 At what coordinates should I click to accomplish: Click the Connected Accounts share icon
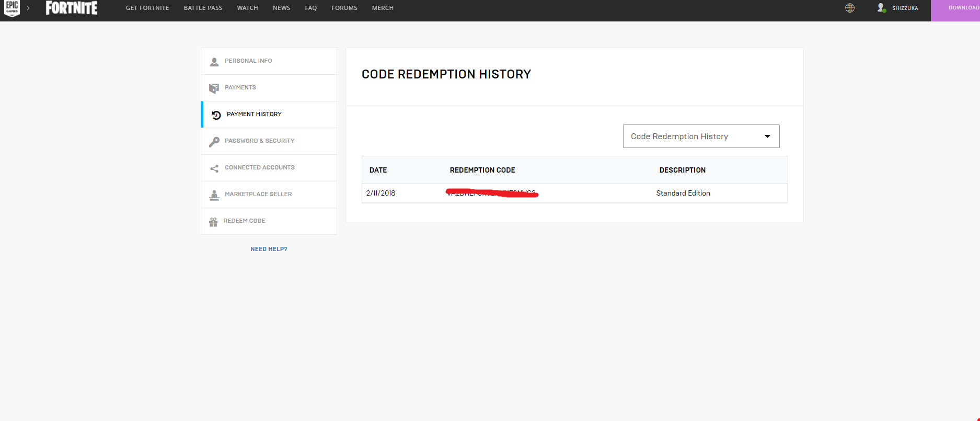point(214,168)
